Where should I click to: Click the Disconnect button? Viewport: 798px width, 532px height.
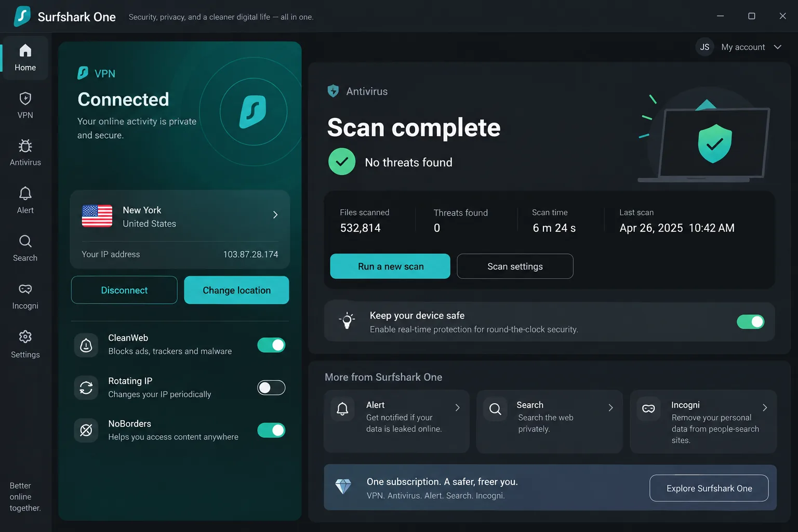tap(124, 290)
